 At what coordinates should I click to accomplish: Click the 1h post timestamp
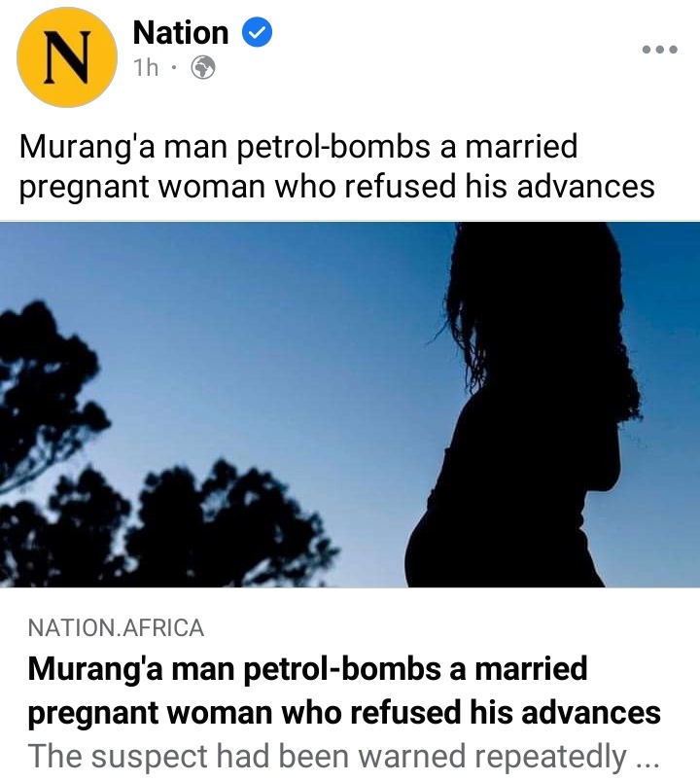click(146, 68)
